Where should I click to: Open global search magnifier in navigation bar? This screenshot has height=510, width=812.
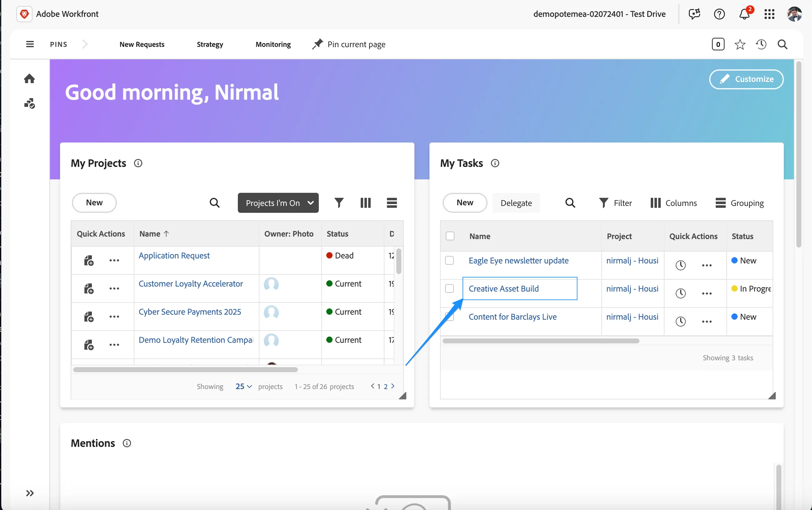(782, 44)
